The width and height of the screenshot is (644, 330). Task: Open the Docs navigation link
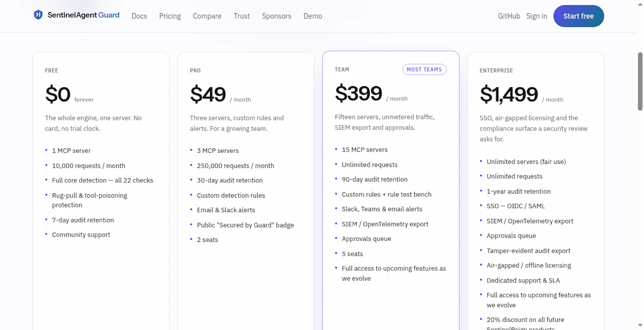point(139,16)
